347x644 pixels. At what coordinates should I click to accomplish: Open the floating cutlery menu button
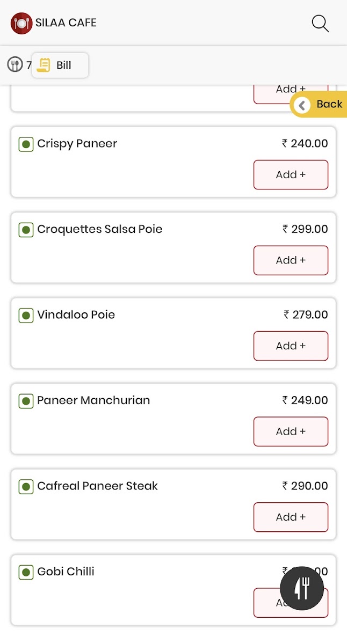pos(302,588)
